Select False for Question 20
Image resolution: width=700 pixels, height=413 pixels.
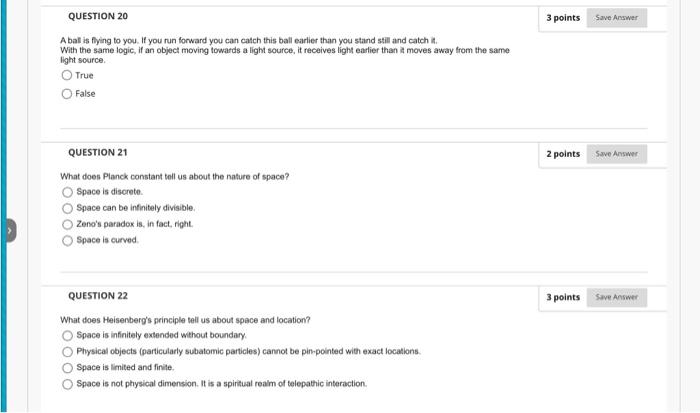click(x=67, y=94)
